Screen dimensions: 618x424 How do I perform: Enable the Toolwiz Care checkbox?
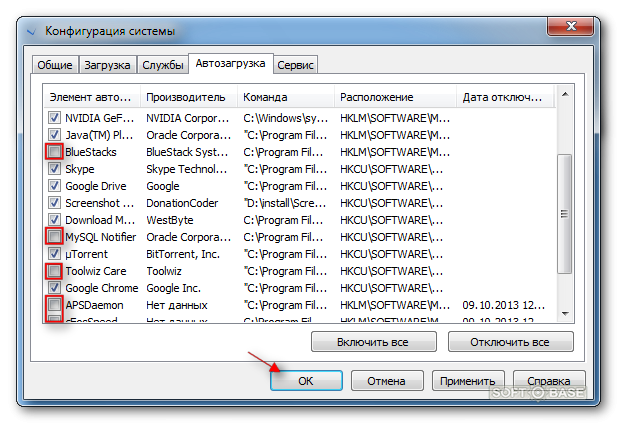(54, 271)
